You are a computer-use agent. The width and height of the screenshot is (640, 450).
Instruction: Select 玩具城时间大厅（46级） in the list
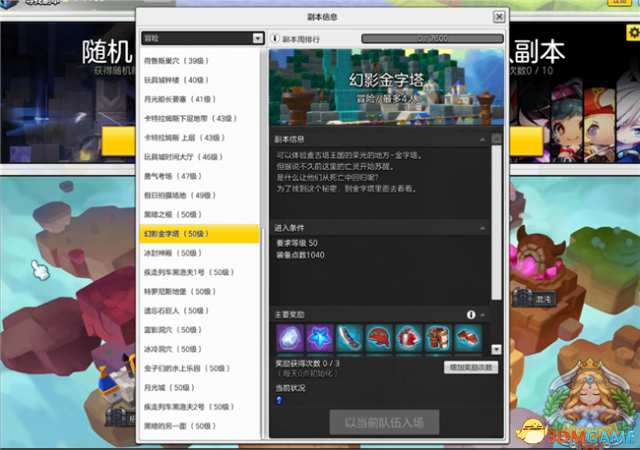[199, 157]
